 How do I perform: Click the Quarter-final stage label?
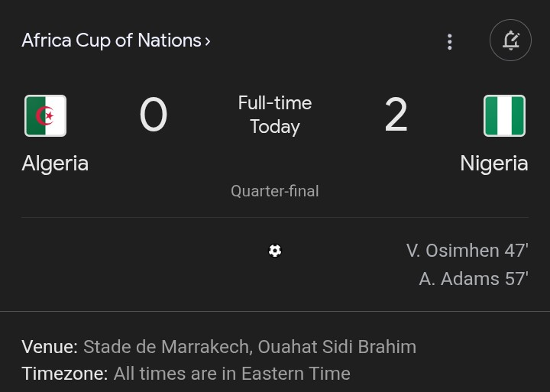pyautogui.click(x=275, y=191)
